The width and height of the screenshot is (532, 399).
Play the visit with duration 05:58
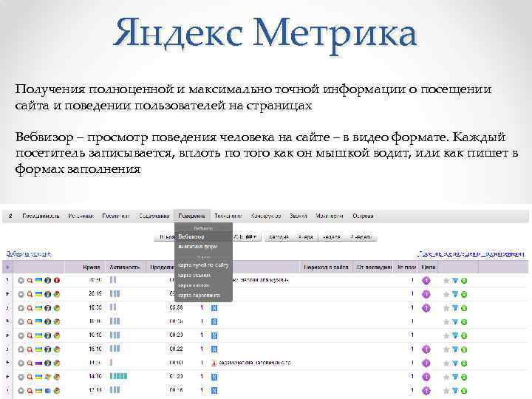(21, 308)
